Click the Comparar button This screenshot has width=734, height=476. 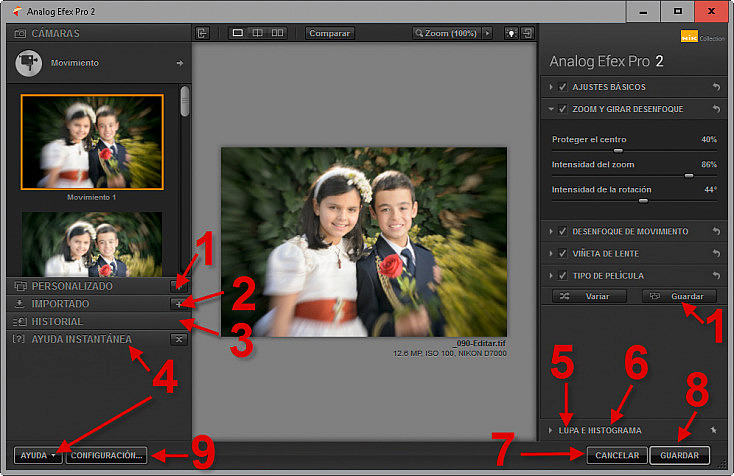330,33
